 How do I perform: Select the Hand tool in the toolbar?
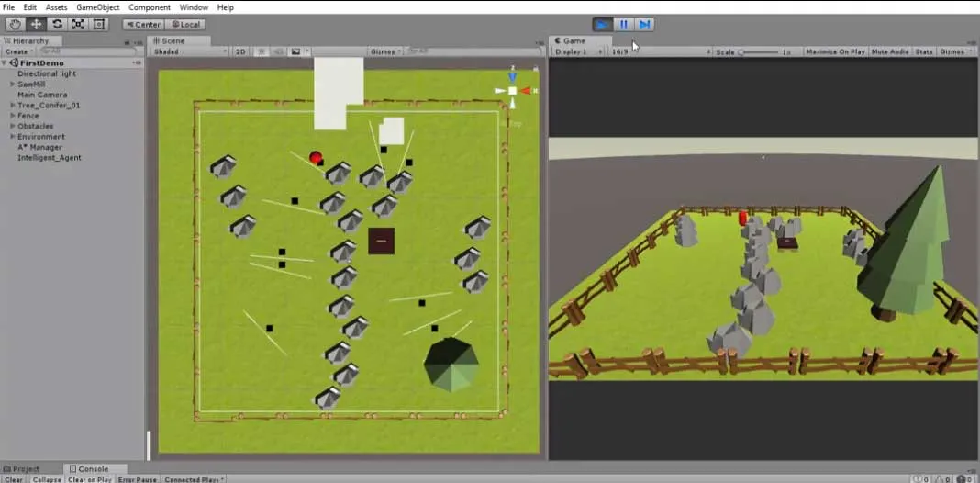(16, 25)
